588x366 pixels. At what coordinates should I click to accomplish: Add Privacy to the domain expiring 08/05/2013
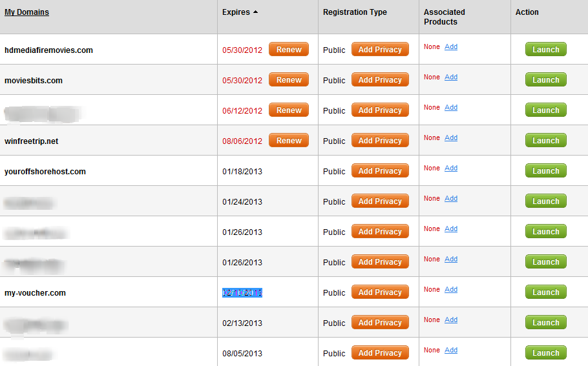point(380,353)
